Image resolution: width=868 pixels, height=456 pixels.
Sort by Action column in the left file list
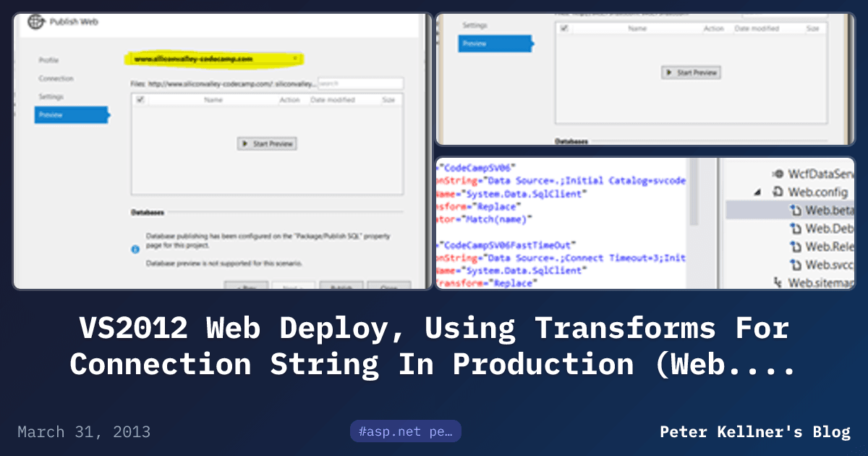(289, 100)
